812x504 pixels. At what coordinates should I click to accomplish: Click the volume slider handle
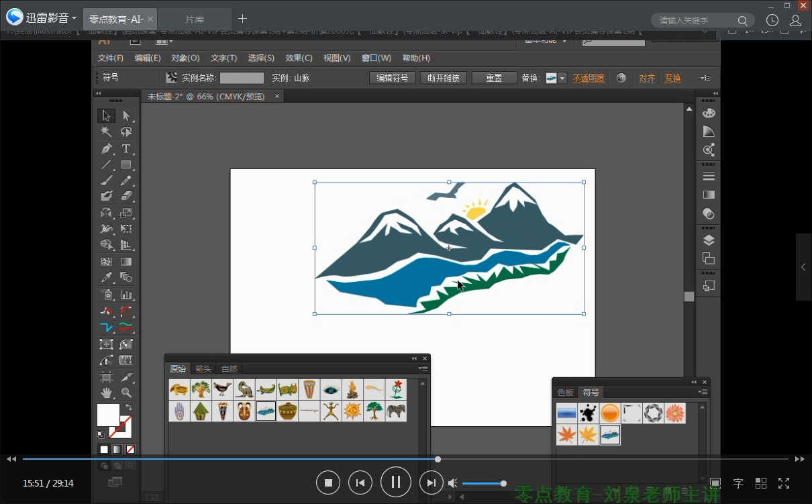(503, 483)
